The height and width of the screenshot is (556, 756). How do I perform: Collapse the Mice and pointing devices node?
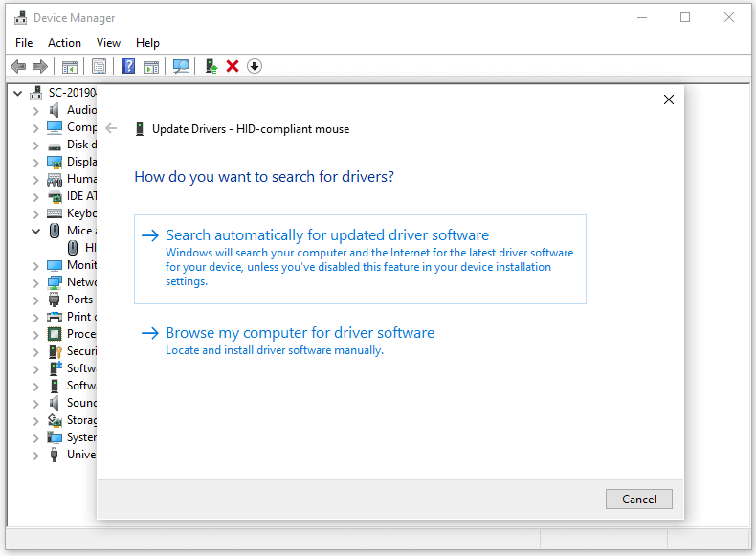click(x=35, y=231)
